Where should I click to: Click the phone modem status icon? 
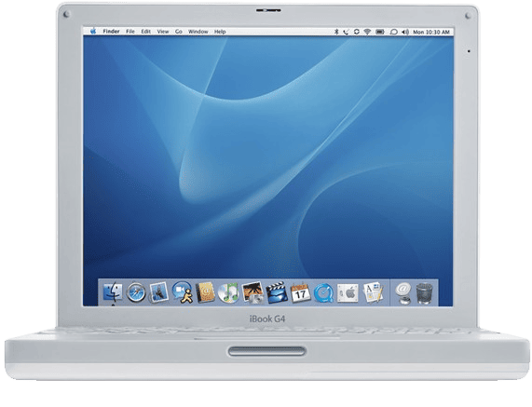click(346, 32)
